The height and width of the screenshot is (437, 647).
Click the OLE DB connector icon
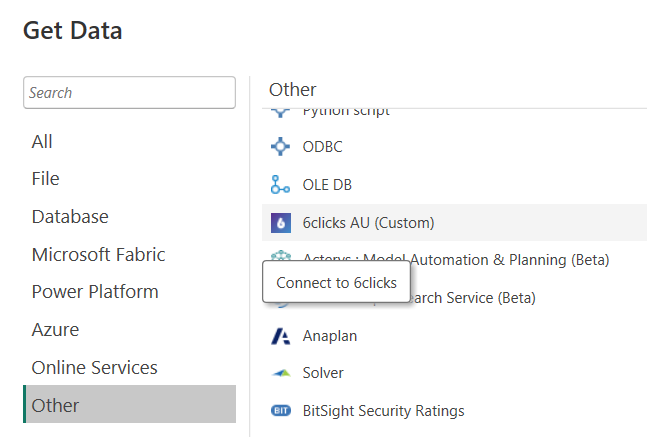[281, 184]
